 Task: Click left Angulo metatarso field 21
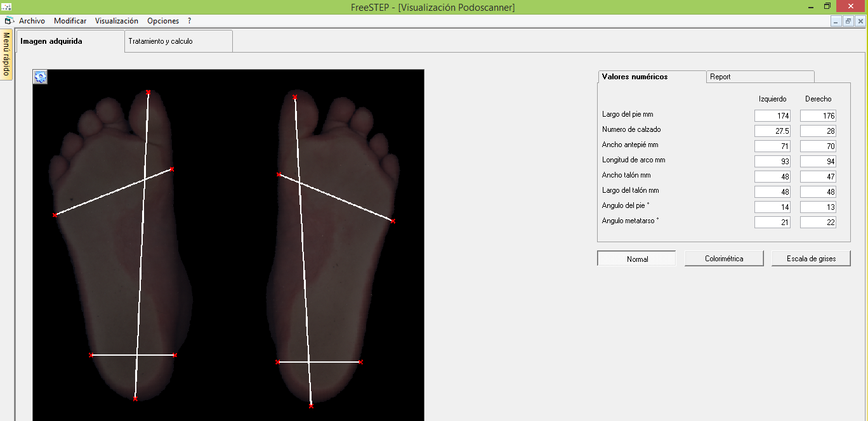click(x=772, y=223)
